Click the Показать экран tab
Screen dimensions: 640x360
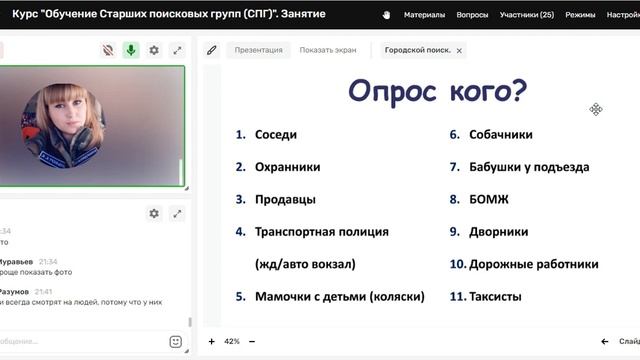pos(328,50)
